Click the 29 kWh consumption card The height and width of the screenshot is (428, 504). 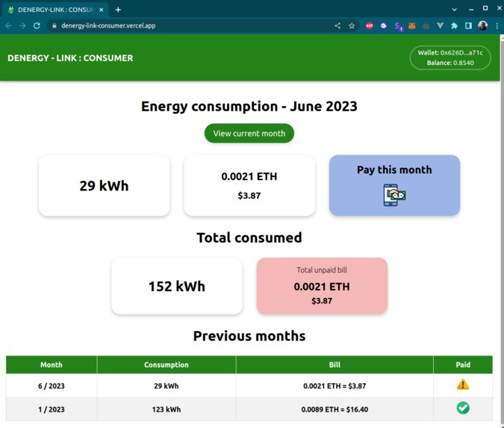(x=104, y=185)
